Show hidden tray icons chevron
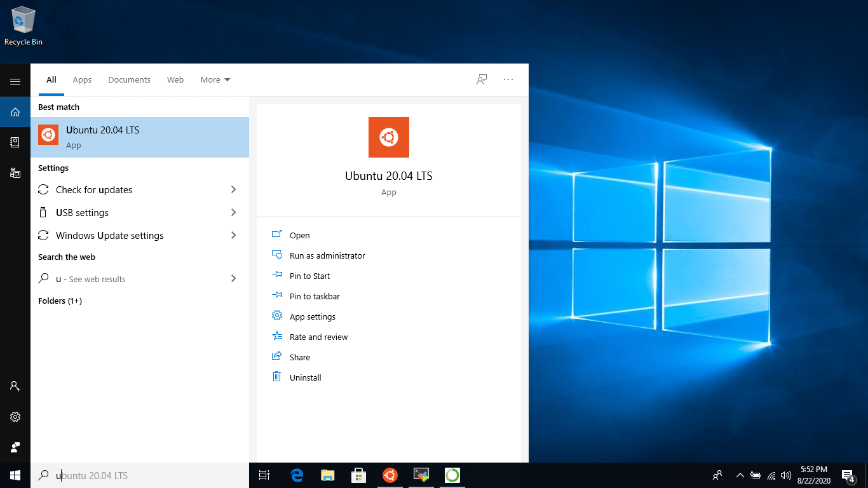This screenshot has height=488, width=868. pyautogui.click(x=740, y=475)
